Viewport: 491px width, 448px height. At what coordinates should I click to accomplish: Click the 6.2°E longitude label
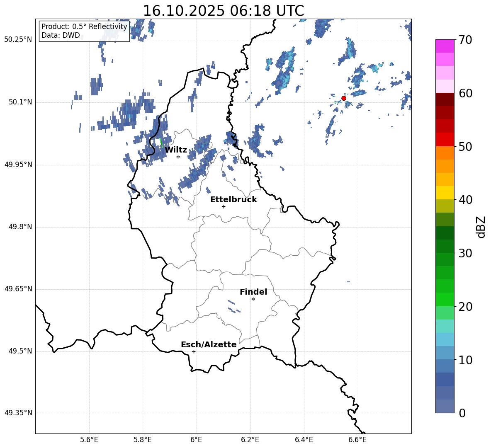[x=250, y=440]
